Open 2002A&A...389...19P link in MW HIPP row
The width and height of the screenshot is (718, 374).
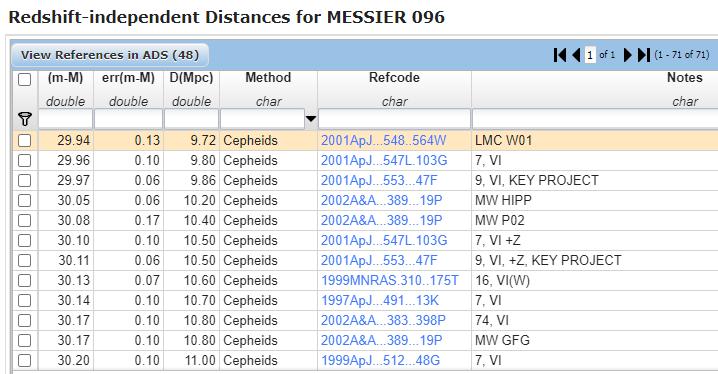click(x=381, y=201)
